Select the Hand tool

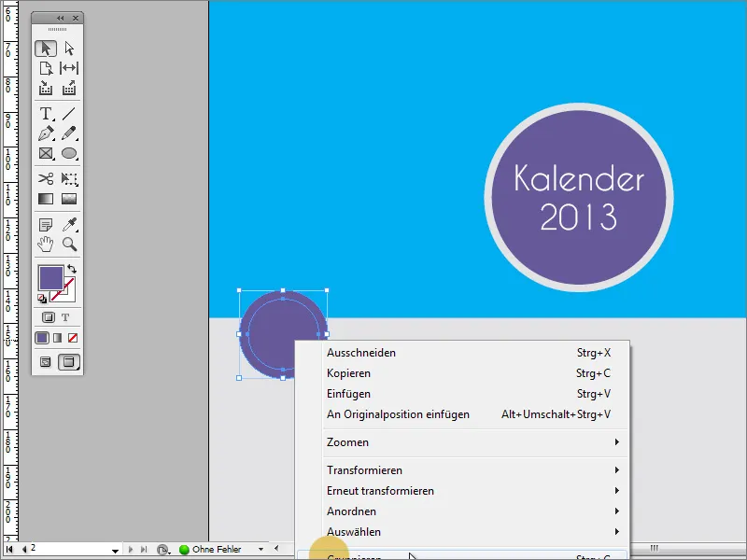tap(46, 245)
